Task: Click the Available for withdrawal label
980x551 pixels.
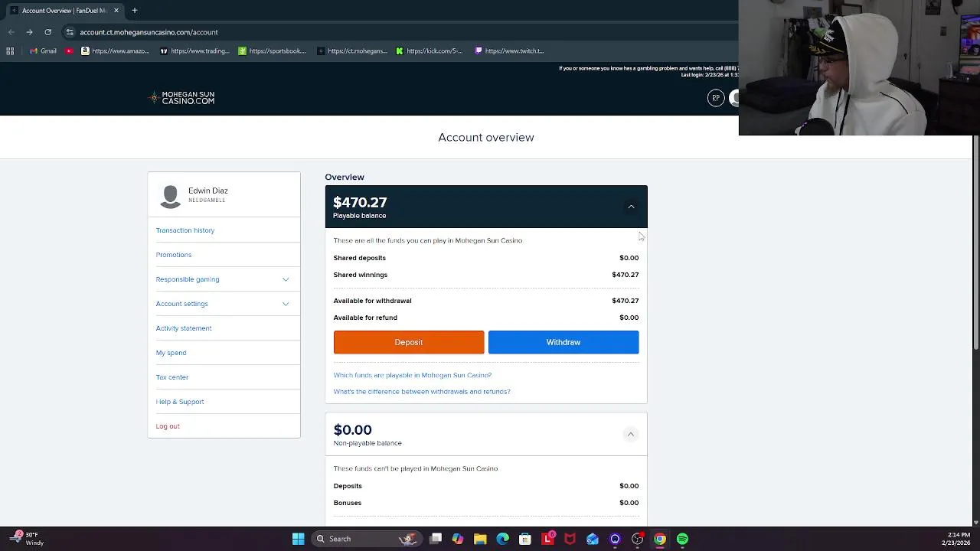Action: tap(372, 301)
